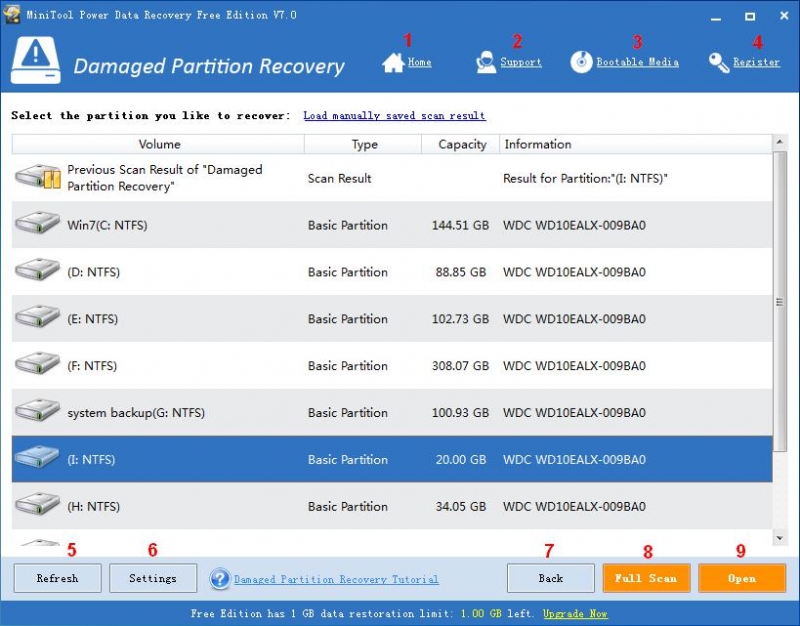Click the highlighted drive icon for (I: NTFS)

(x=37, y=459)
